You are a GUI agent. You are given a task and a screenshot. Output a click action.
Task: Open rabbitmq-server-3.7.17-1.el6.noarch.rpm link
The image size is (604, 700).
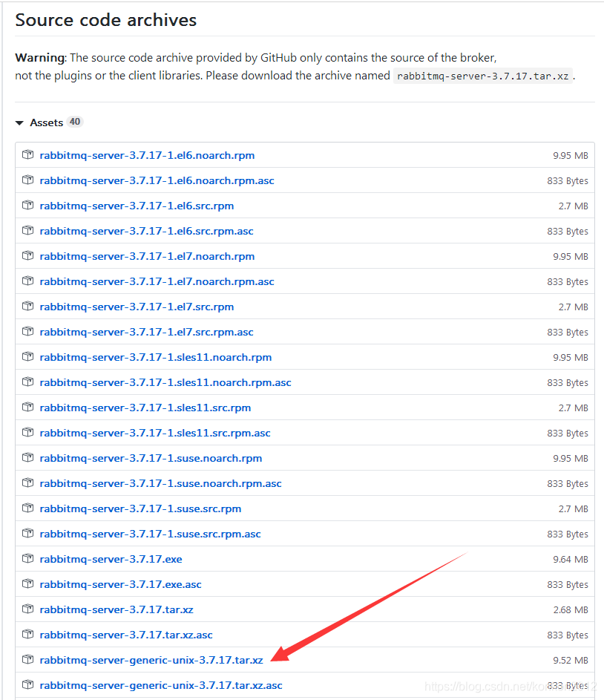pyautogui.click(x=147, y=155)
